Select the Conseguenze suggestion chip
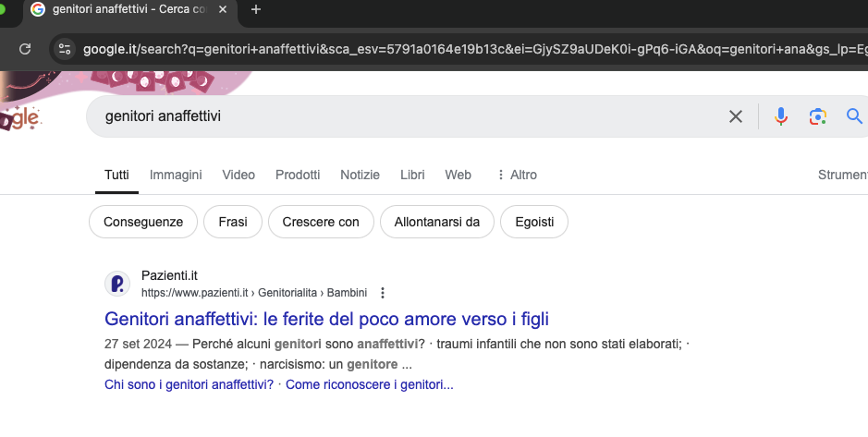The width and height of the screenshot is (868, 437). [x=142, y=222]
